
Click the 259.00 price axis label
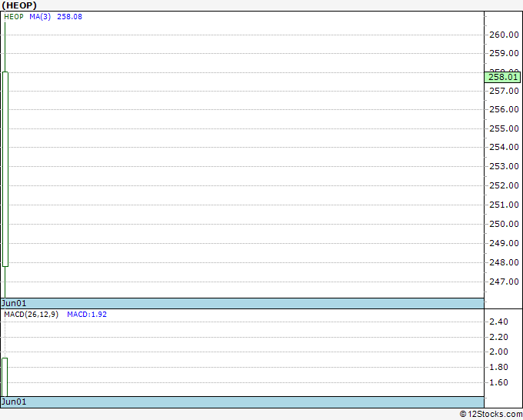pyautogui.click(x=504, y=53)
